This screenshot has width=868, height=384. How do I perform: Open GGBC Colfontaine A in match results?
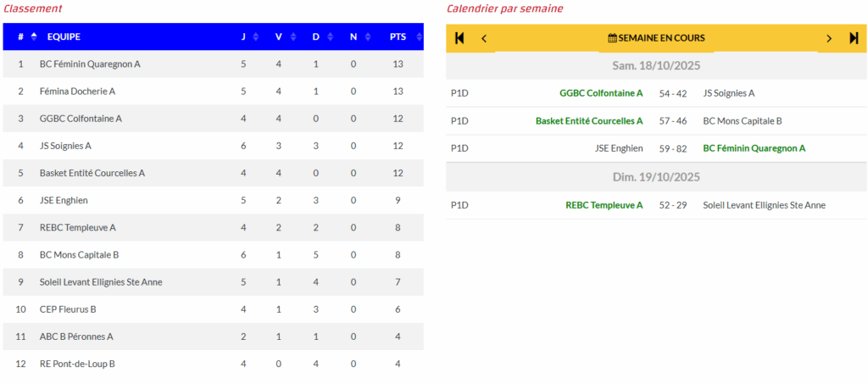click(x=601, y=93)
